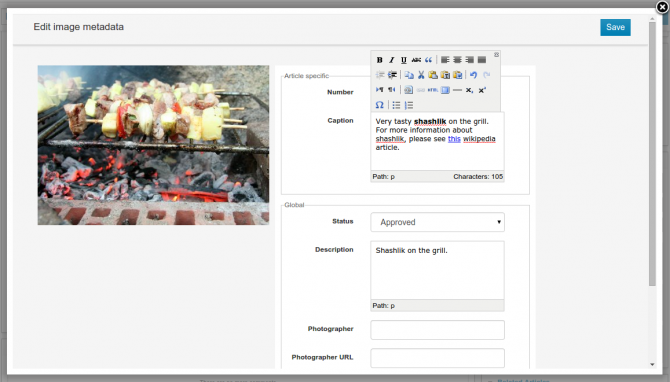
Task: Paste as plain text icon
Action: click(445, 75)
